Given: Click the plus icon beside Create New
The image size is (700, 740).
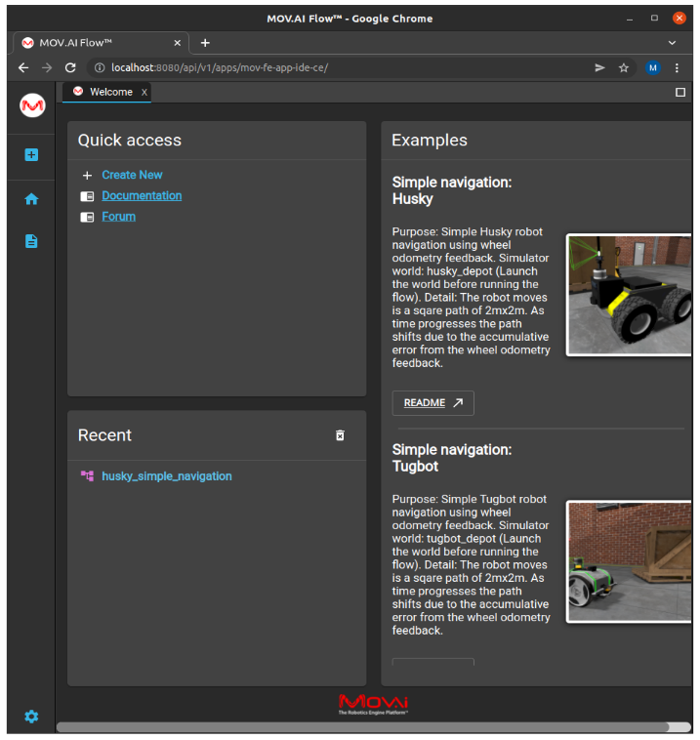Looking at the screenshot, I should tap(87, 176).
